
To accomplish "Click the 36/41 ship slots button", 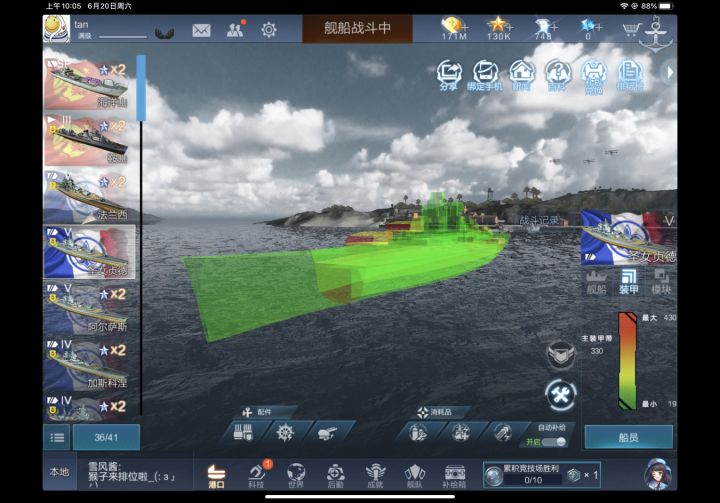I will point(106,437).
